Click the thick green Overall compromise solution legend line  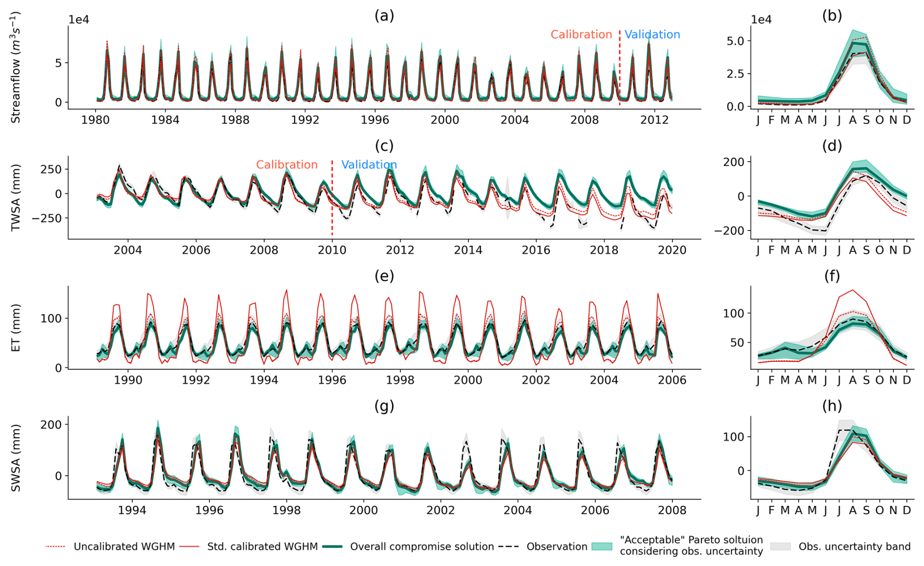point(332,546)
